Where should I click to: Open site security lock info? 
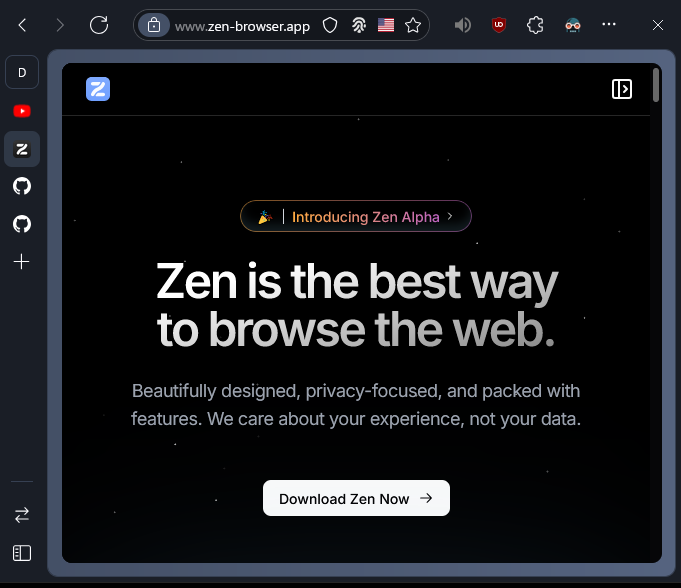coord(154,25)
